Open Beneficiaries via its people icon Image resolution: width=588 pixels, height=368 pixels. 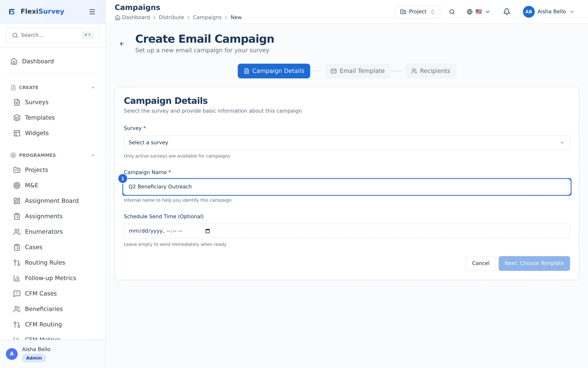pyautogui.click(x=17, y=309)
